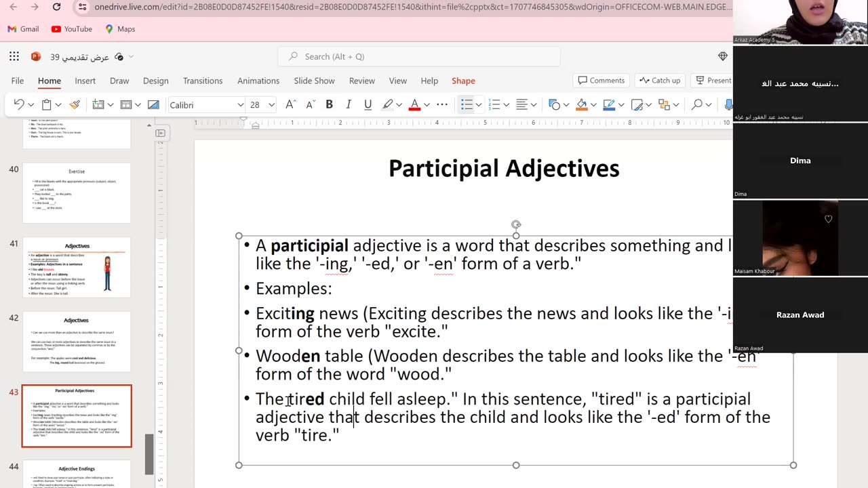Click the Find magnifier icon in ribbon
The width and height of the screenshot is (868, 488).
[696, 105]
